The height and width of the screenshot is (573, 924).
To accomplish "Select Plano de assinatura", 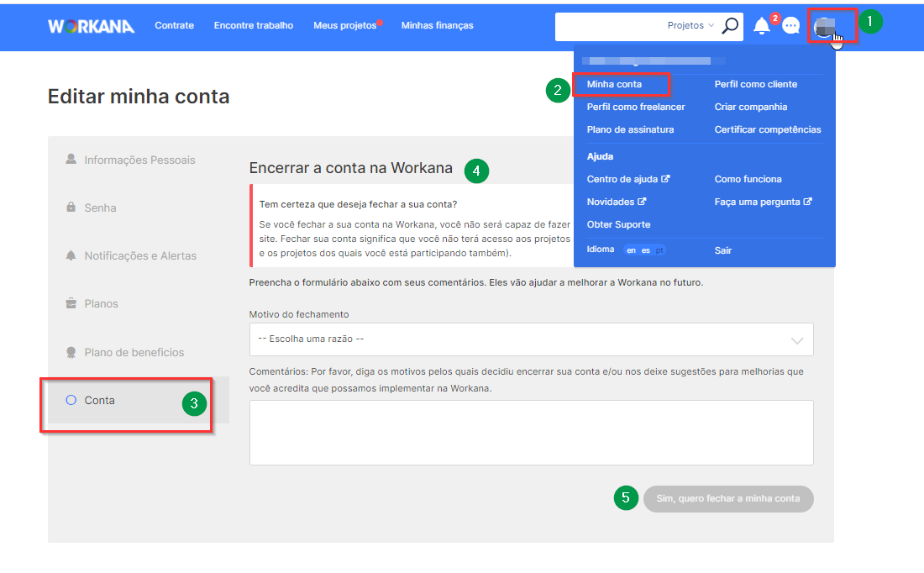I will click(630, 129).
